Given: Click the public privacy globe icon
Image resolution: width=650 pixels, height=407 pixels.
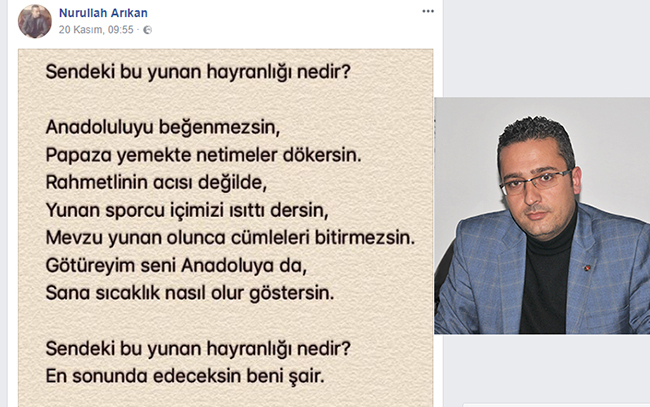Looking at the screenshot, I should pos(147,30).
